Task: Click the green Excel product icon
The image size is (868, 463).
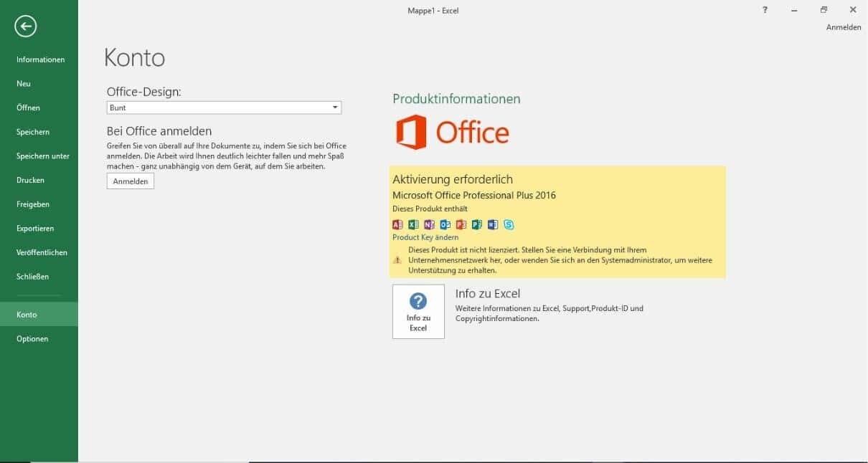Action: [x=413, y=224]
